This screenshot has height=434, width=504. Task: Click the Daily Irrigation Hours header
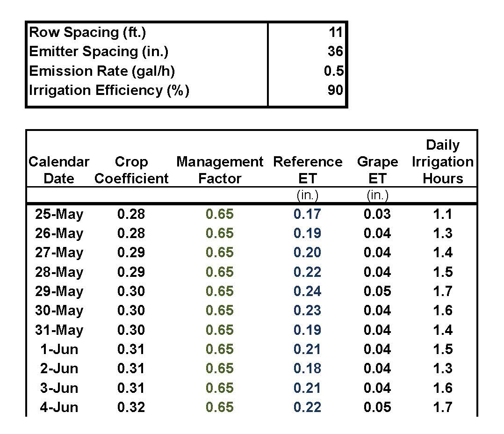[x=442, y=162]
